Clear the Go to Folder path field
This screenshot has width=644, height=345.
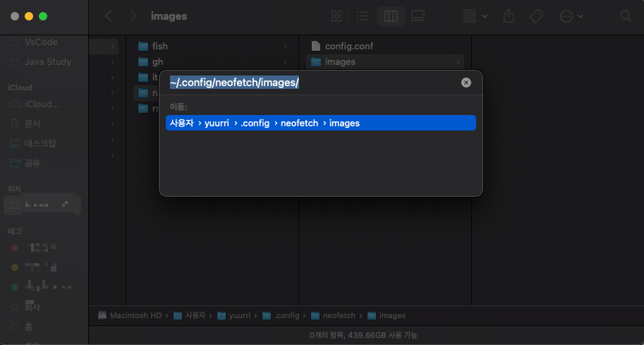click(466, 83)
